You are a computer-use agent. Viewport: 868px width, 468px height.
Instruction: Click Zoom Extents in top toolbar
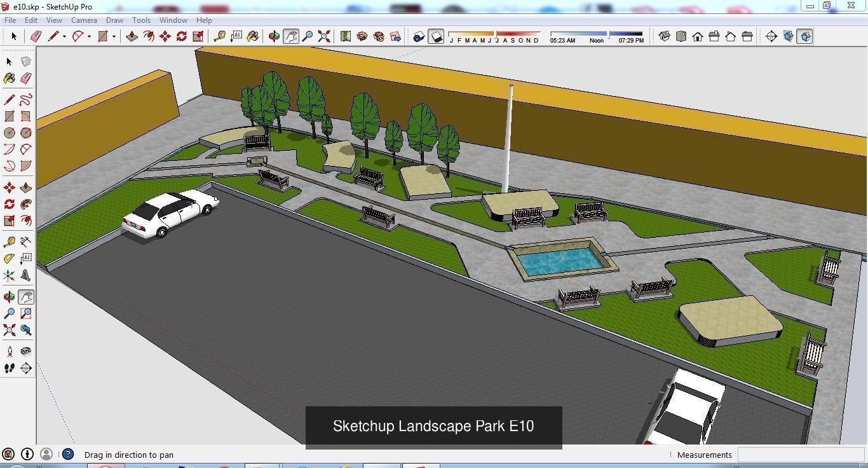[x=324, y=36]
